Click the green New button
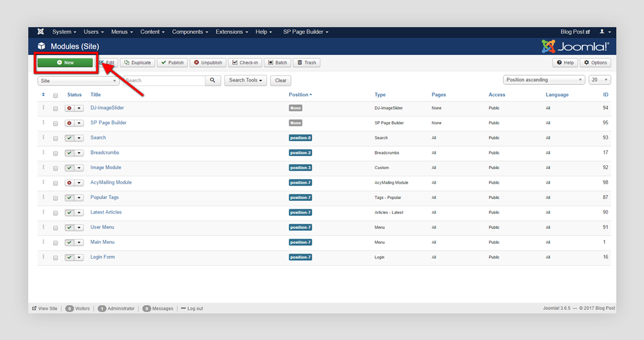Screen dimensions: 644x340 pyautogui.click(x=65, y=62)
